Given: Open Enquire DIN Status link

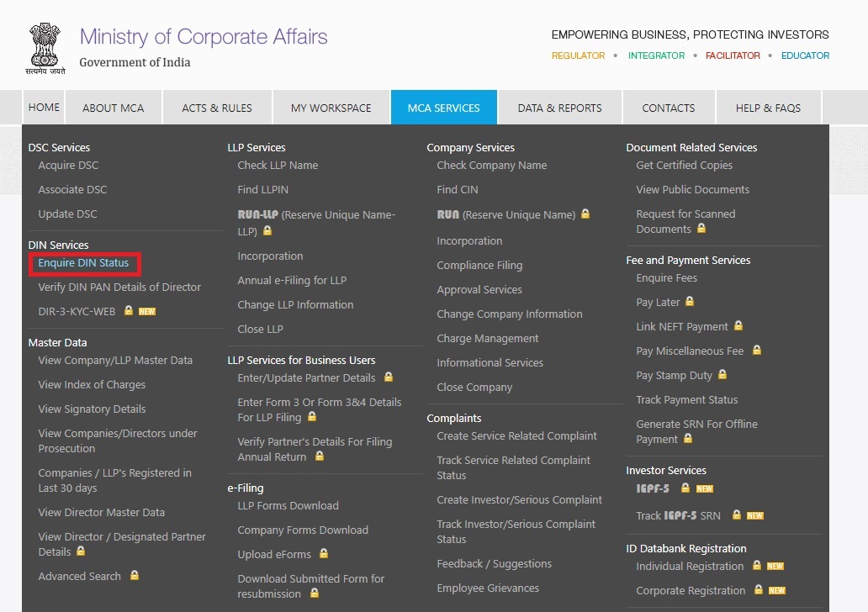Looking at the screenshot, I should point(83,263).
